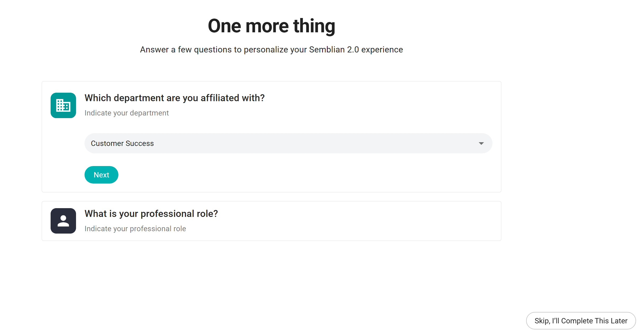This screenshot has width=644, height=335.
Task: Click the teal department building icon
Action: [63, 105]
